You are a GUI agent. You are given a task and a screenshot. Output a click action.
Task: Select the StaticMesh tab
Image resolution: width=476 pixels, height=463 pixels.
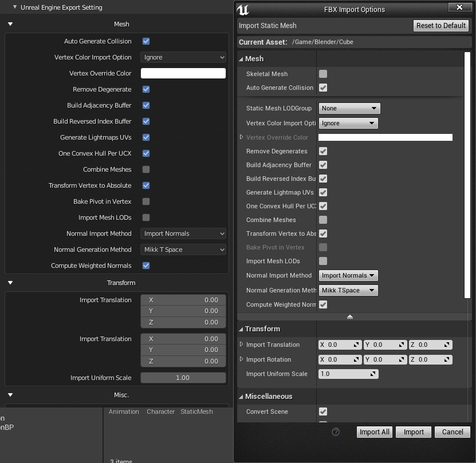(196, 411)
